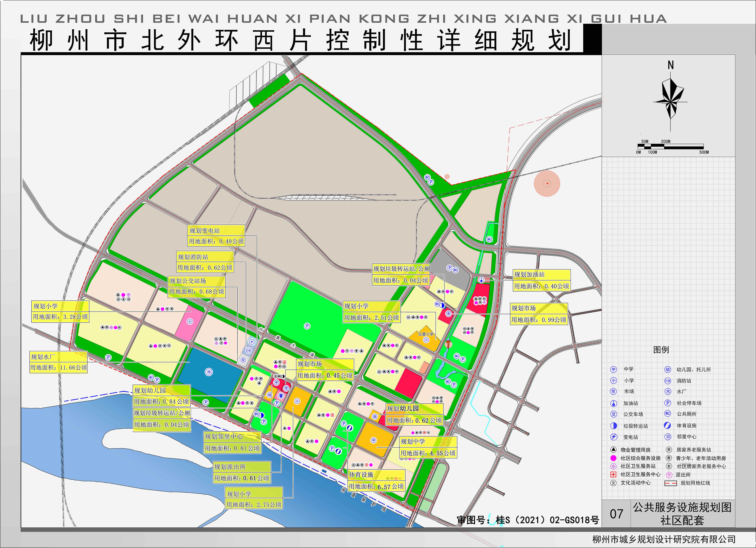This screenshot has height=548, width=756.
Task: Click the 用地面积: 11.66公顷 area text
Action: (59, 367)
